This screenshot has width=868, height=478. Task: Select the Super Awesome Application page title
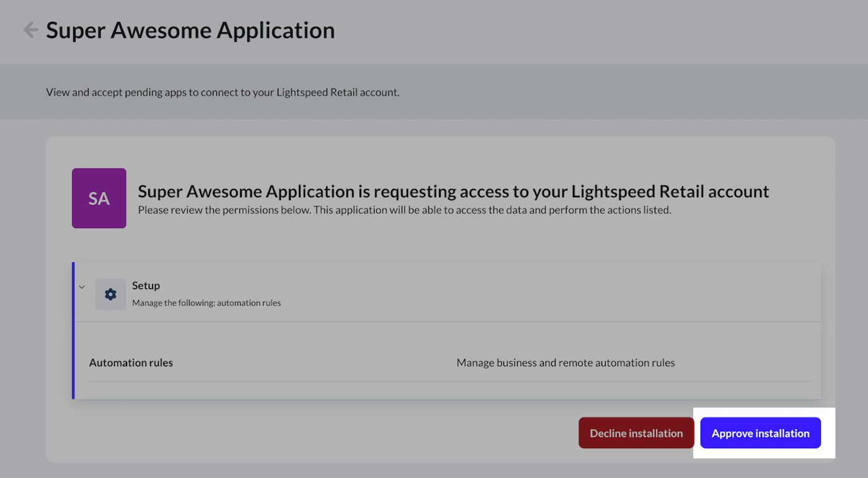click(x=190, y=30)
